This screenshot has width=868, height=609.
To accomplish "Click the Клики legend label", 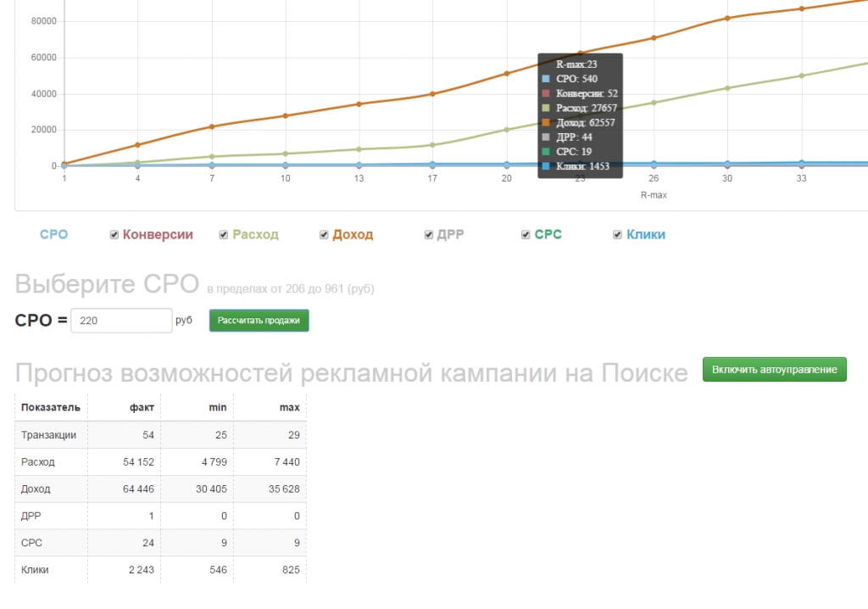I will tap(645, 234).
